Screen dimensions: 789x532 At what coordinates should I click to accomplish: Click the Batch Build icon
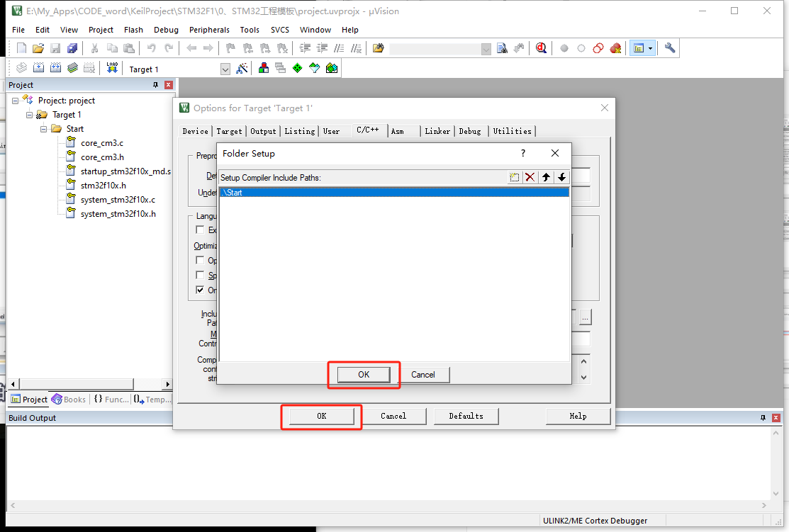point(72,68)
